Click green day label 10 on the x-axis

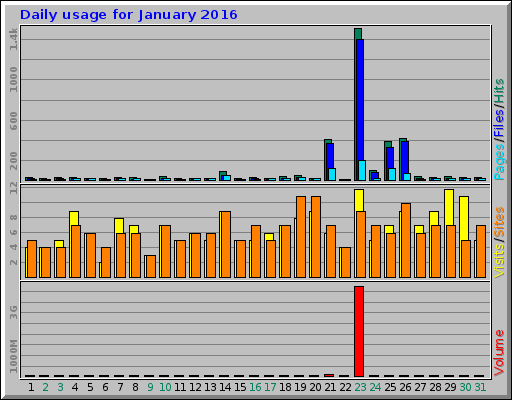tap(165, 387)
